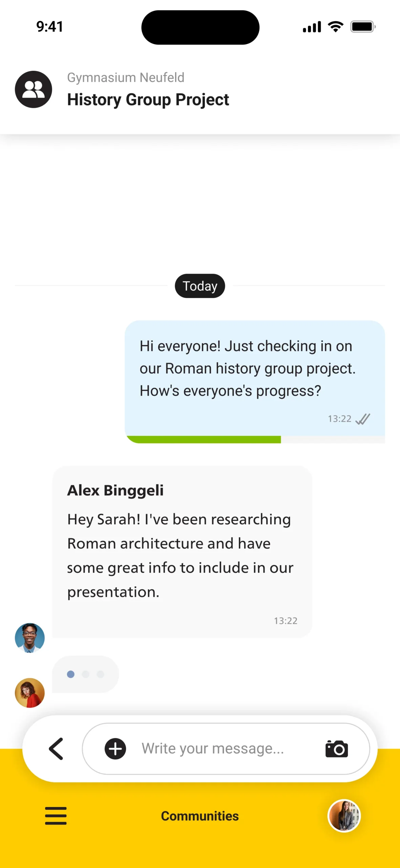This screenshot has width=400, height=868.
Task: Tap the double-checkmark read receipt icon
Action: click(x=363, y=419)
